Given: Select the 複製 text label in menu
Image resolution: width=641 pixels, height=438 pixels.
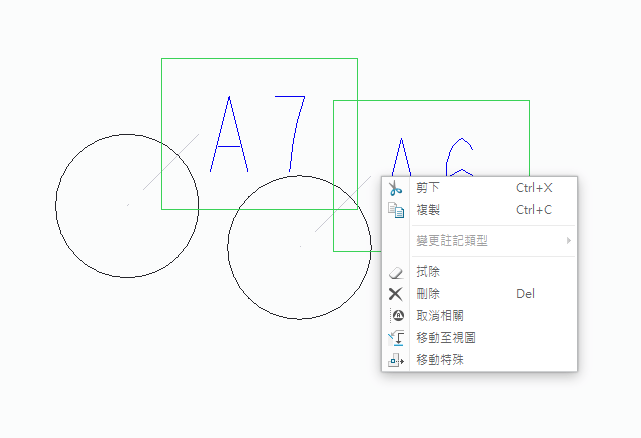Looking at the screenshot, I should click(x=428, y=210).
